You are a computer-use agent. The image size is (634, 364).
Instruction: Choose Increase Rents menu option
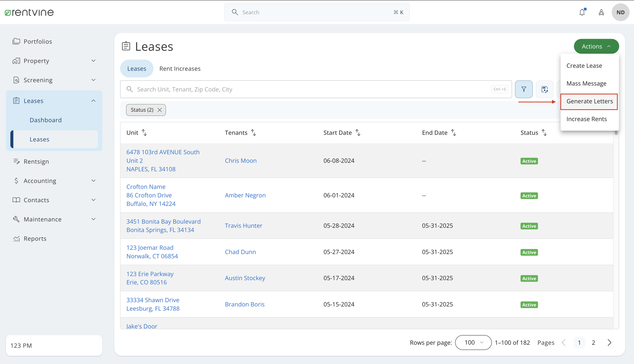(586, 119)
